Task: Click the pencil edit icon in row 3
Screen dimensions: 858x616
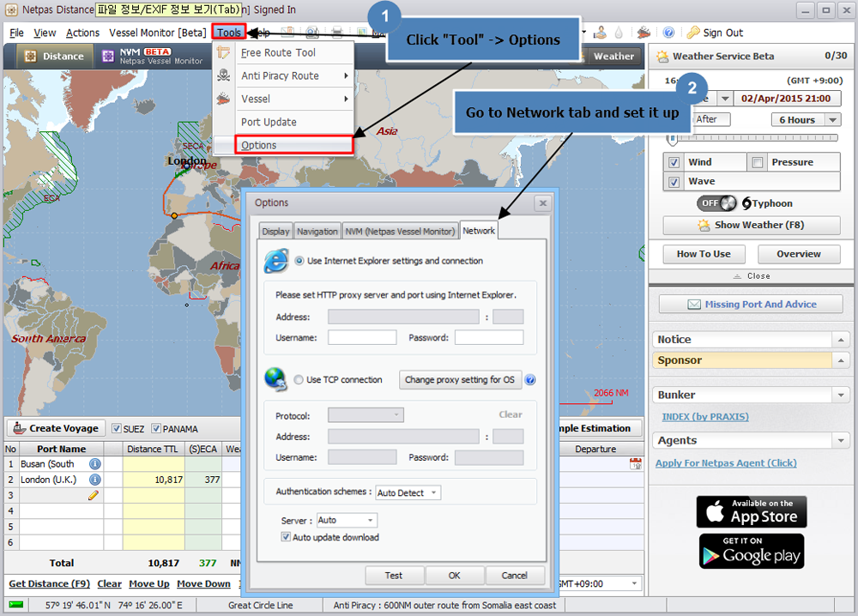Action: click(x=93, y=495)
